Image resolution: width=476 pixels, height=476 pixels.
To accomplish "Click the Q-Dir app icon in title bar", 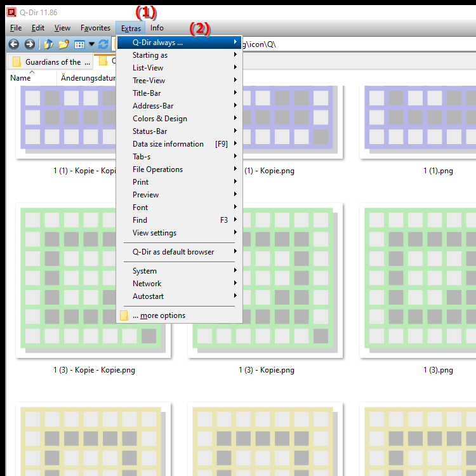I will click(11, 12).
